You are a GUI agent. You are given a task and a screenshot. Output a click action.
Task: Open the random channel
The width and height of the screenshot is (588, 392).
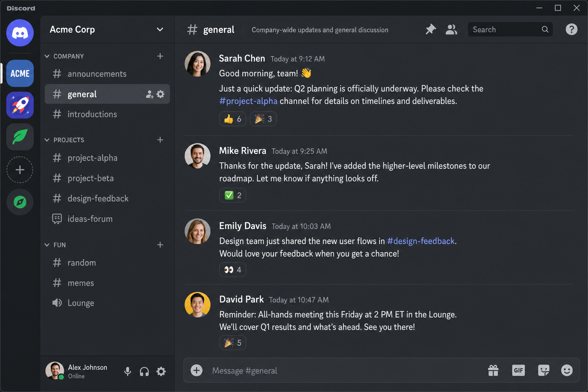pyautogui.click(x=107, y=263)
